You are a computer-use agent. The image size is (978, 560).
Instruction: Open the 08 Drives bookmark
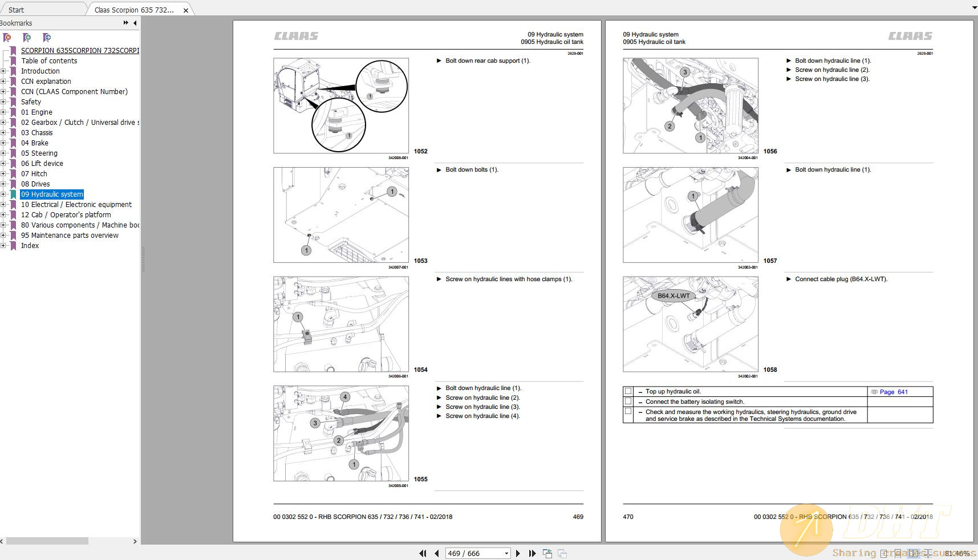[35, 184]
